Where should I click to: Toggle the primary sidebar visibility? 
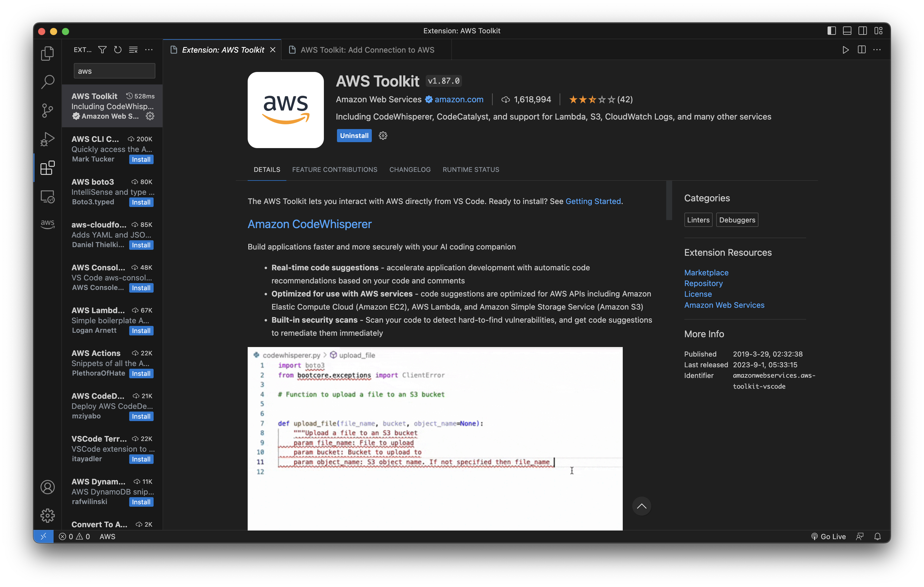tap(831, 31)
